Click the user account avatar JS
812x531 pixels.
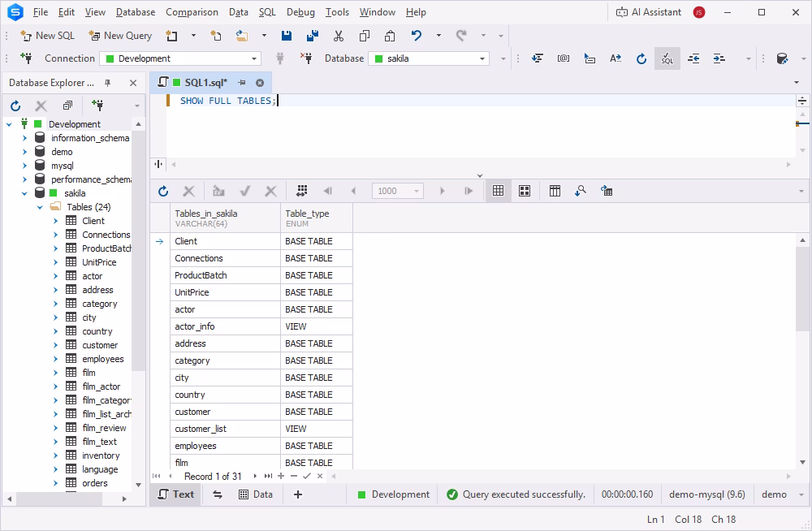coord(699,12)
